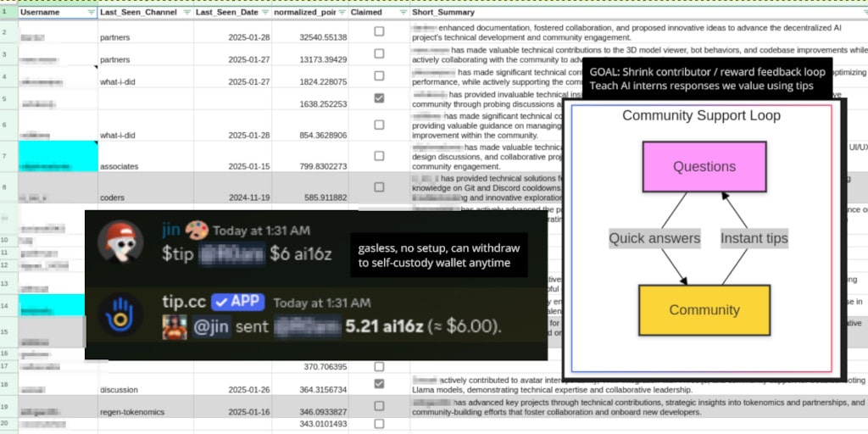
Task: Click the pink Questions box in diagram
Action: 704,166
